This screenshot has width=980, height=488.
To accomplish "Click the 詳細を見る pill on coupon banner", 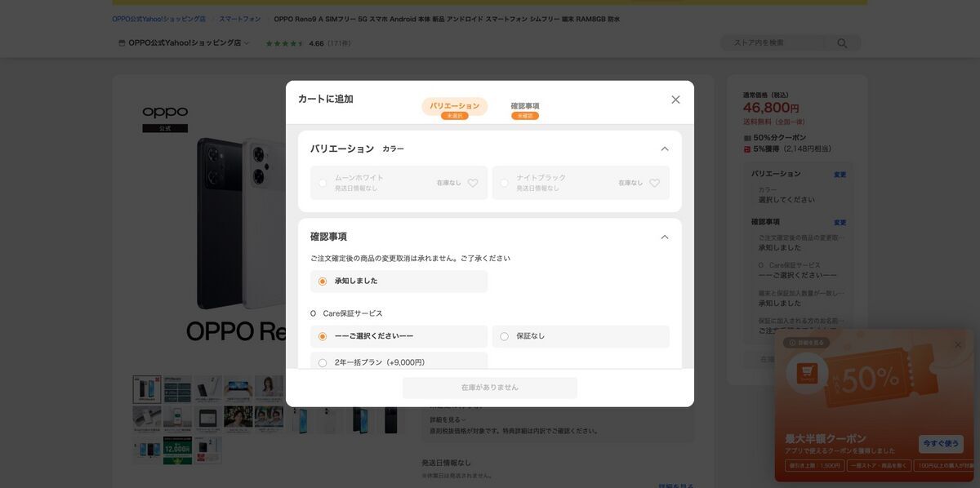I will 806,343.
